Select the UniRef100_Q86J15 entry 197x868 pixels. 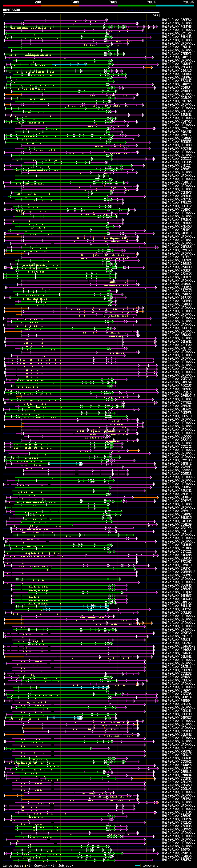click(x=177, y=71)
